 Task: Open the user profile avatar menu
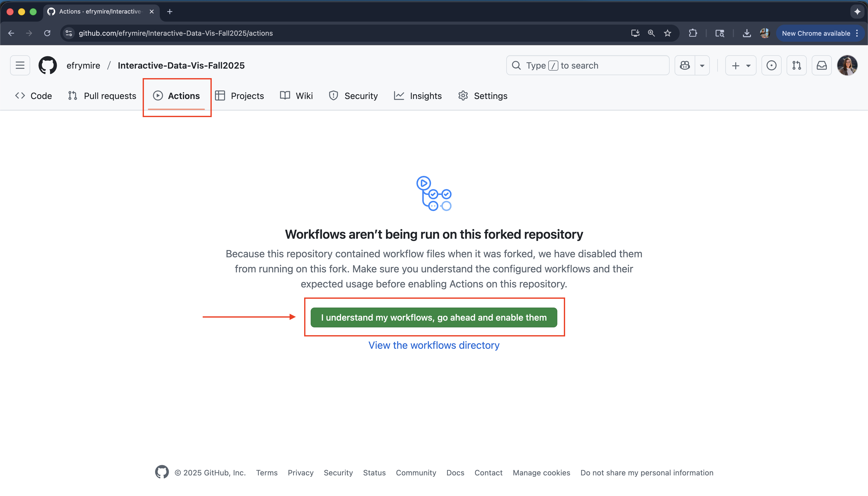click(x=847, y=65)
